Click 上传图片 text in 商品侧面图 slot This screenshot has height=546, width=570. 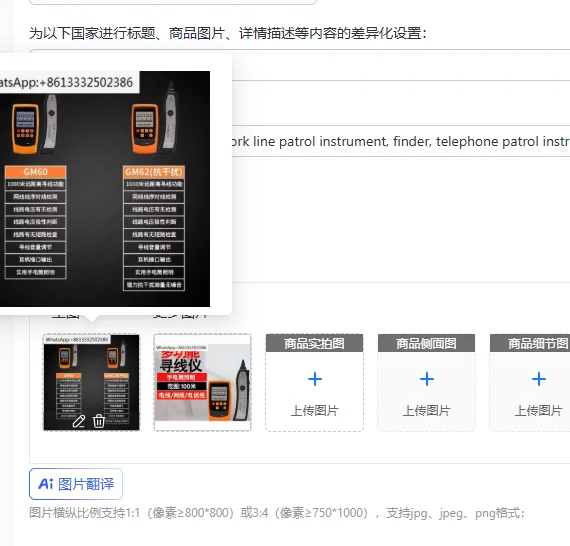[426, 410]
